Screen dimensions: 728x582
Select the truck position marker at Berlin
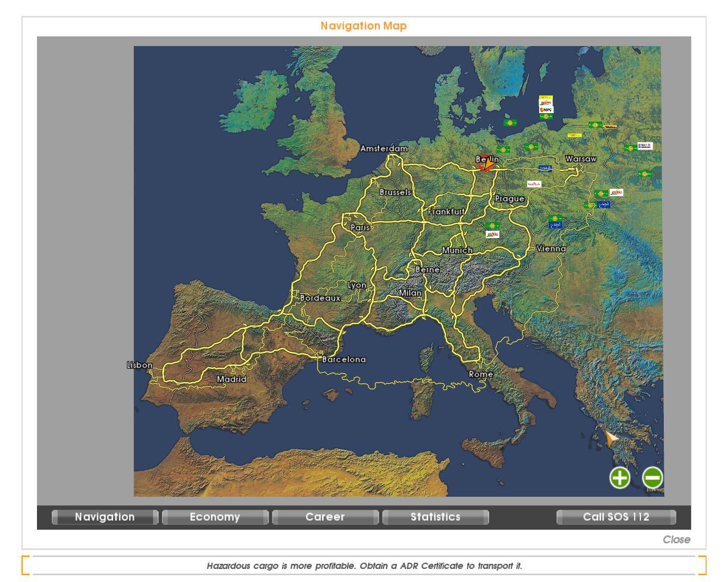(486, 163)
